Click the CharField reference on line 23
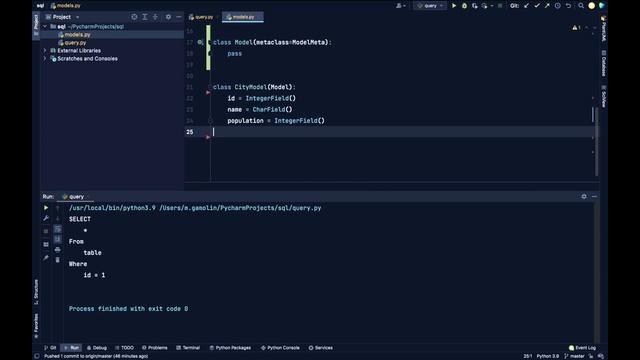 click(x=269, y=109)
